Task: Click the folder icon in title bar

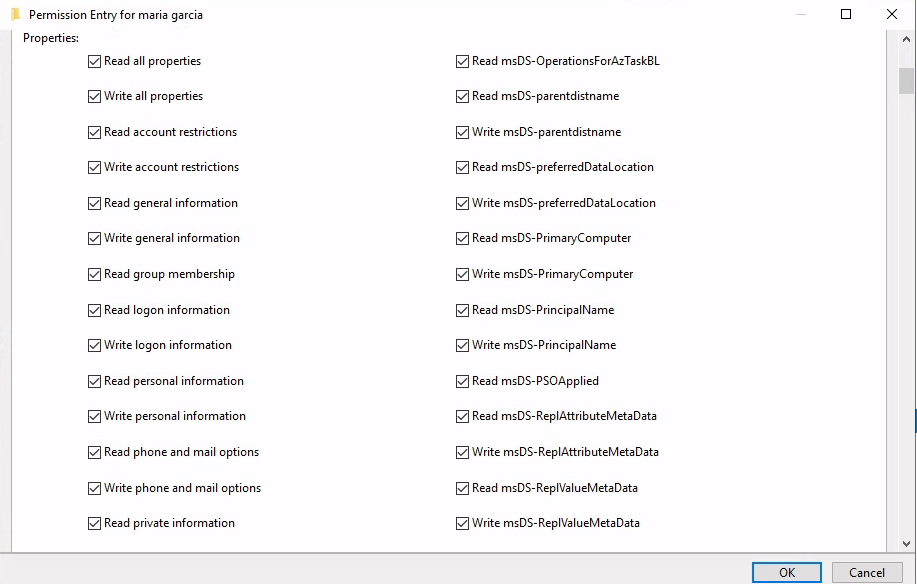Action: [16, 14]
